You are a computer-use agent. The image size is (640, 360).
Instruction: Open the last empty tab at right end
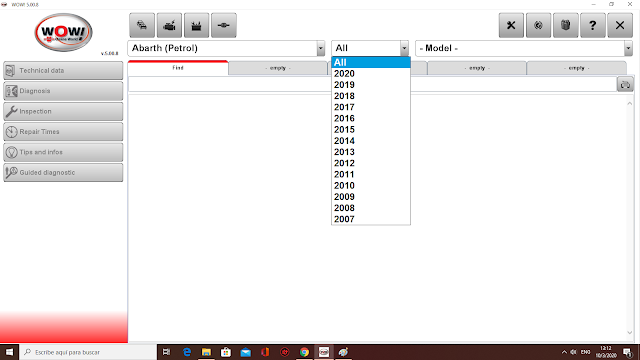point(577,68)
